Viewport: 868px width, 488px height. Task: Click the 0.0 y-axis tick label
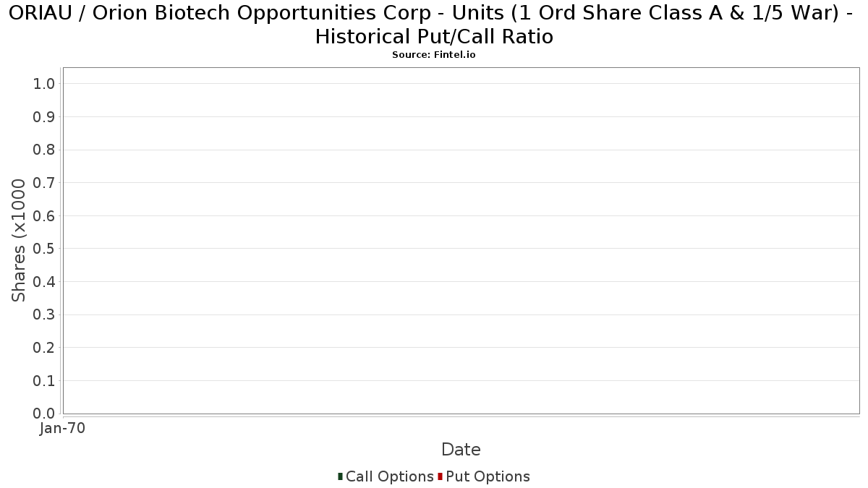44,414
